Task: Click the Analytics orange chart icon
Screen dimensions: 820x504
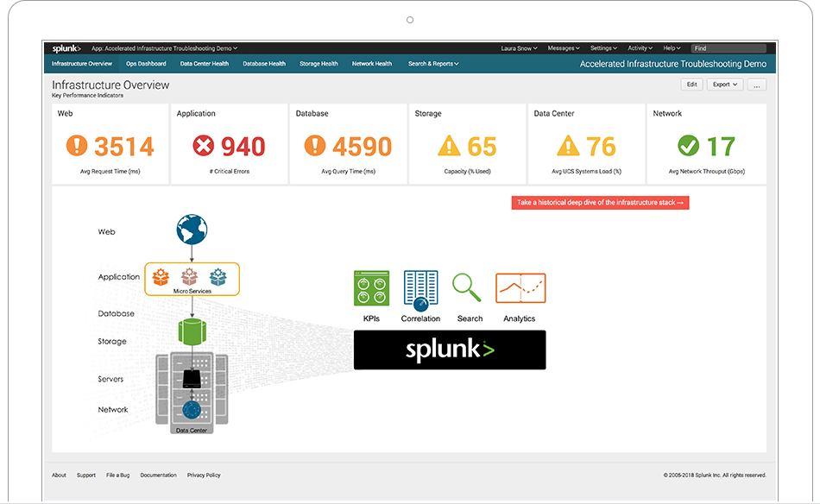Action: click(520, 288)
